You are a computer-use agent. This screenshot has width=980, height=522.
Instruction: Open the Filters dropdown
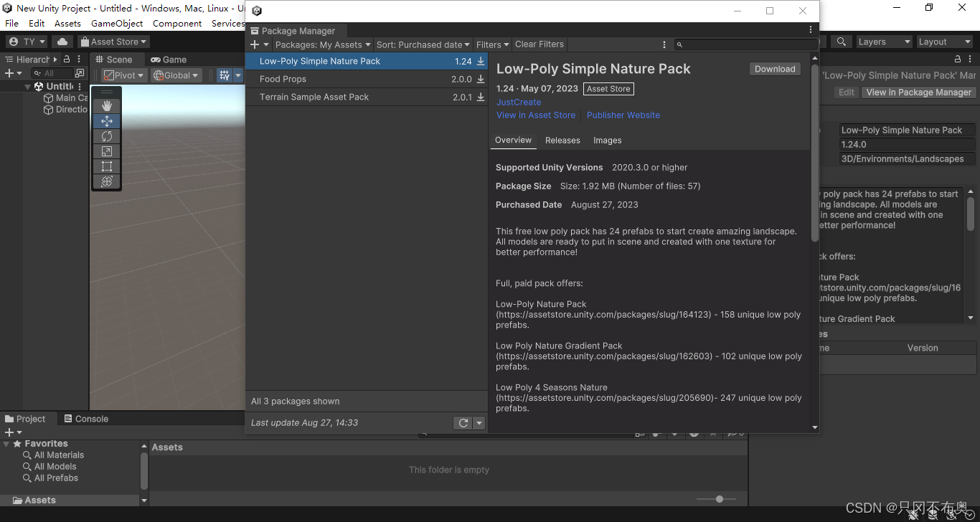point(492,44)
